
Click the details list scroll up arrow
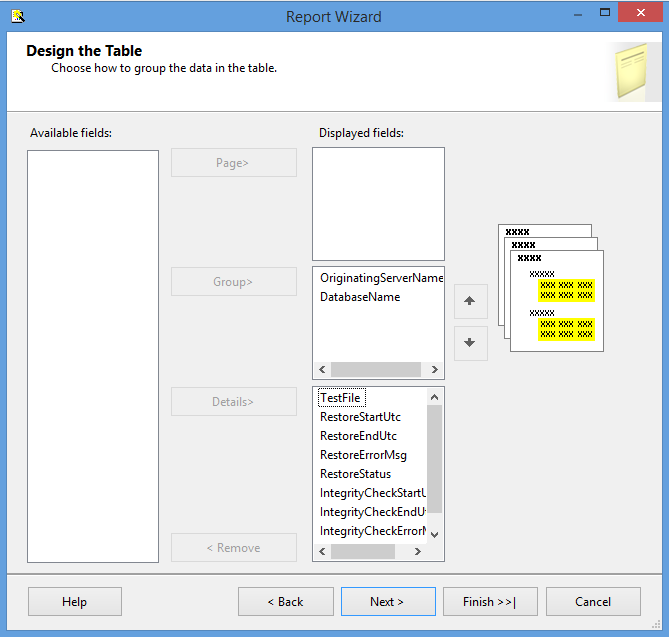click(x=434, y=397)
